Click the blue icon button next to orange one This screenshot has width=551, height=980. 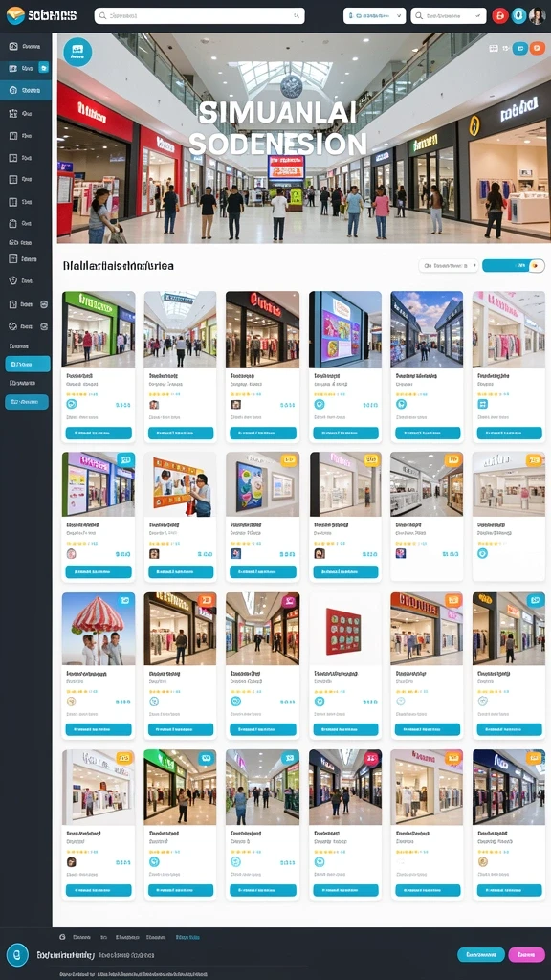(x=519, y=48)
